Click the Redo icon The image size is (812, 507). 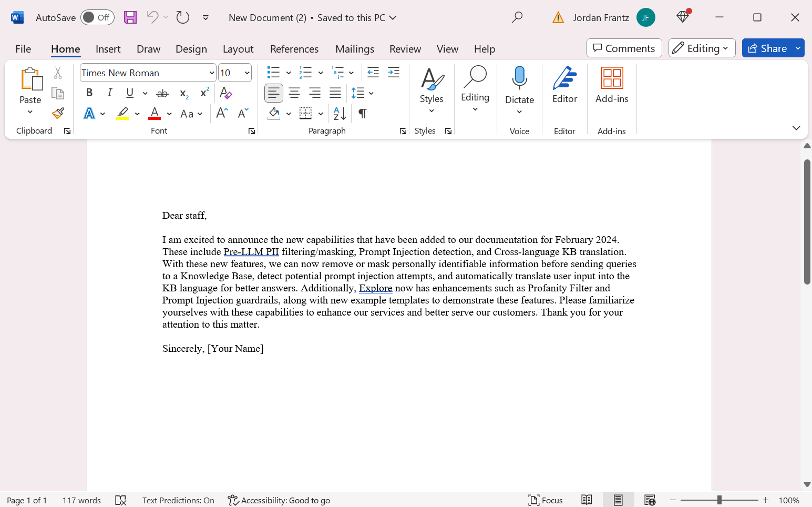pos(182,17)
